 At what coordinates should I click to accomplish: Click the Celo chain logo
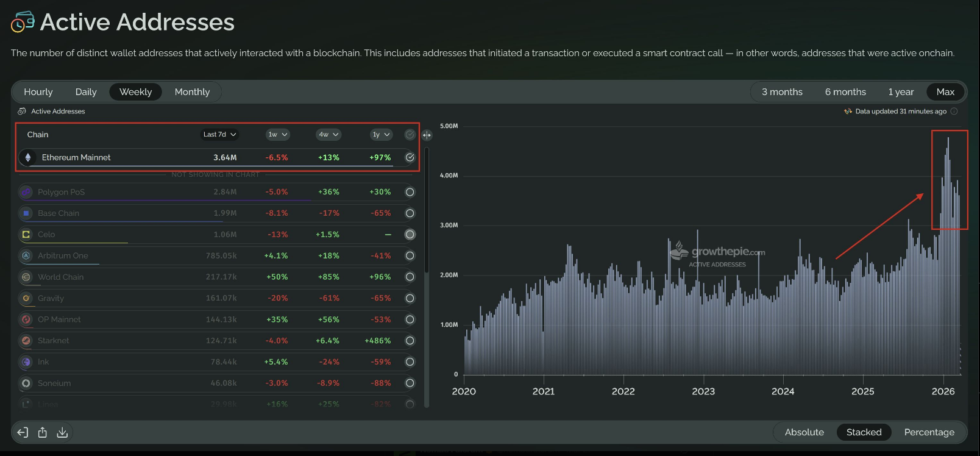click(26, 234)
